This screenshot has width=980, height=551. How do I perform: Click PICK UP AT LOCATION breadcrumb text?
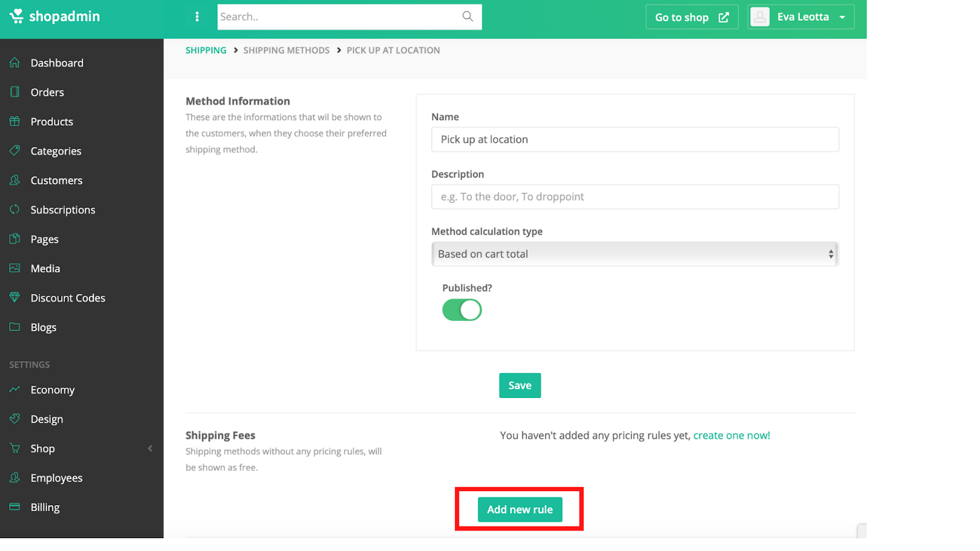click(x=393, y=50)
